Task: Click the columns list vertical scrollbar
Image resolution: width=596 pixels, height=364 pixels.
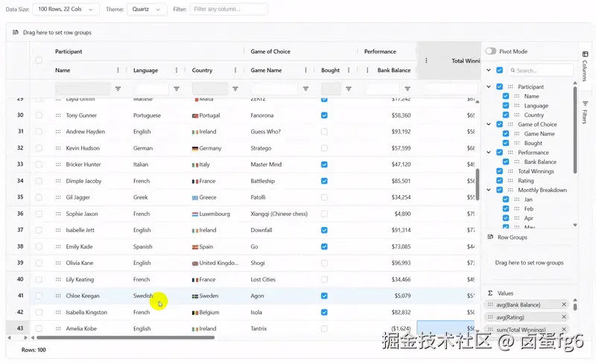Action: click(x=574, y=130)
